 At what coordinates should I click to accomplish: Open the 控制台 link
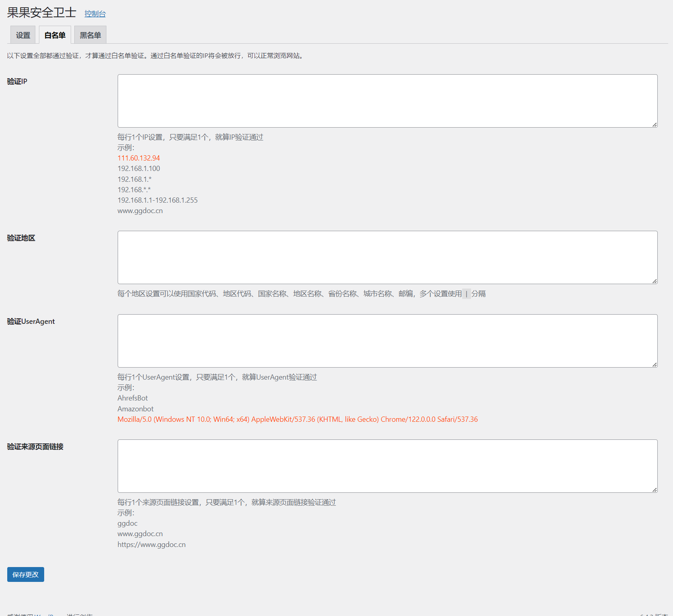click(x=95, y=14)
